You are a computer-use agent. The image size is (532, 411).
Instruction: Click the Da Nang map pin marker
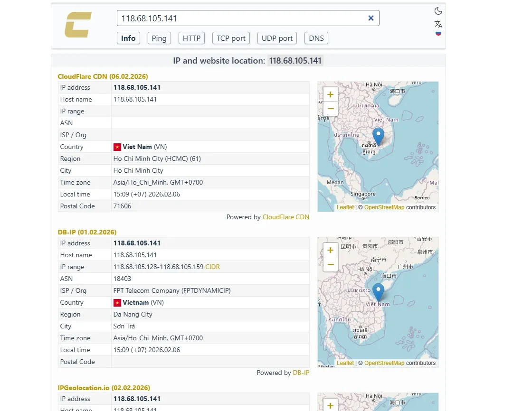tap(378, 292)
